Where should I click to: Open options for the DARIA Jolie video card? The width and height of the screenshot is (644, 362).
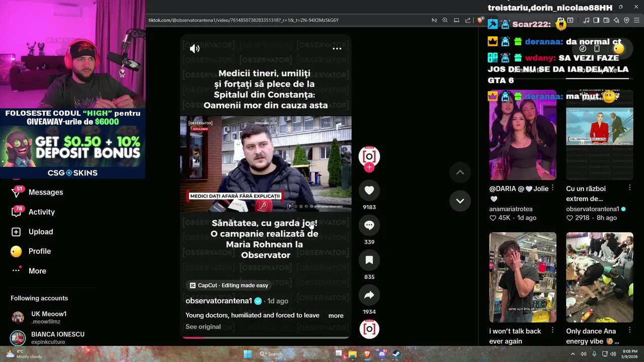[552, 188]
